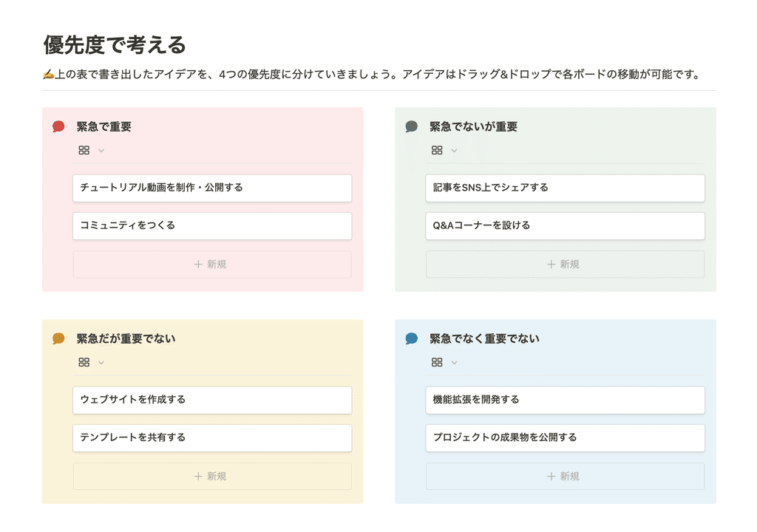Image resolution: width=757 pixels, height=532 pixels.
Task: Click the page title 優先度で考える
Action: (115, 45)
